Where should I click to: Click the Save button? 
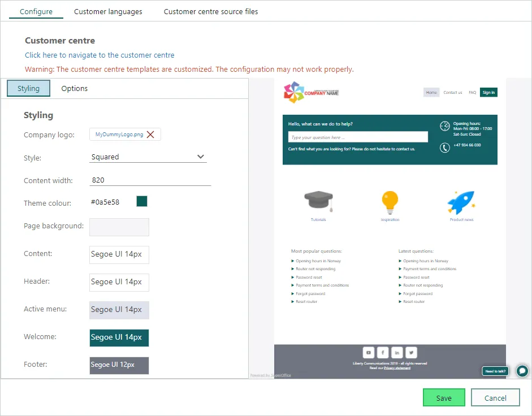click(444, 398)
